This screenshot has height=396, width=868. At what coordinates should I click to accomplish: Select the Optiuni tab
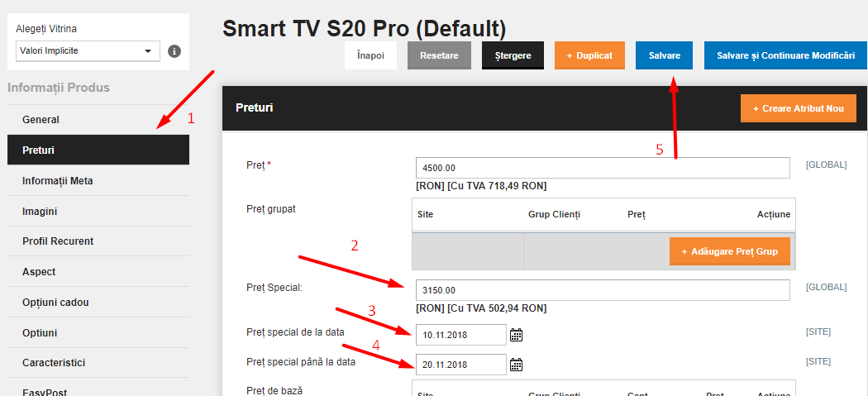(x=98, y=333)
